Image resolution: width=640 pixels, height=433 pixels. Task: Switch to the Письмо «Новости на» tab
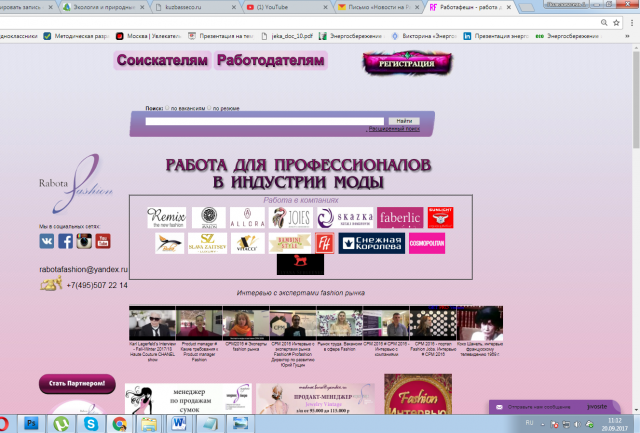point(379,7)
